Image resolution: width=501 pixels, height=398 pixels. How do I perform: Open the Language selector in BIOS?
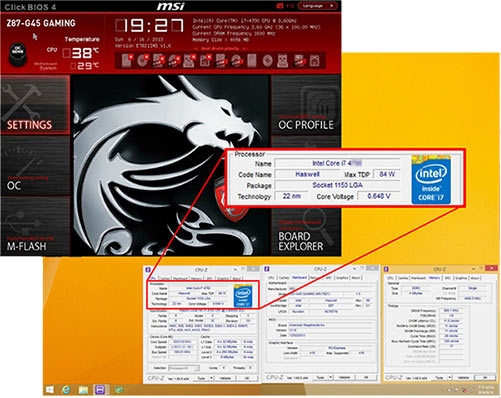(317, 6)
